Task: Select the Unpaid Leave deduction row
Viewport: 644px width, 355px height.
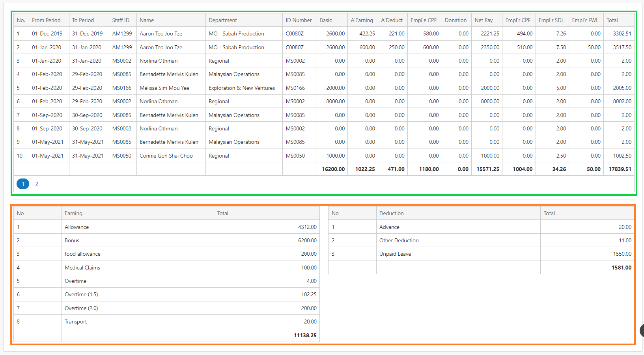Action: click(x=481, y=254)
